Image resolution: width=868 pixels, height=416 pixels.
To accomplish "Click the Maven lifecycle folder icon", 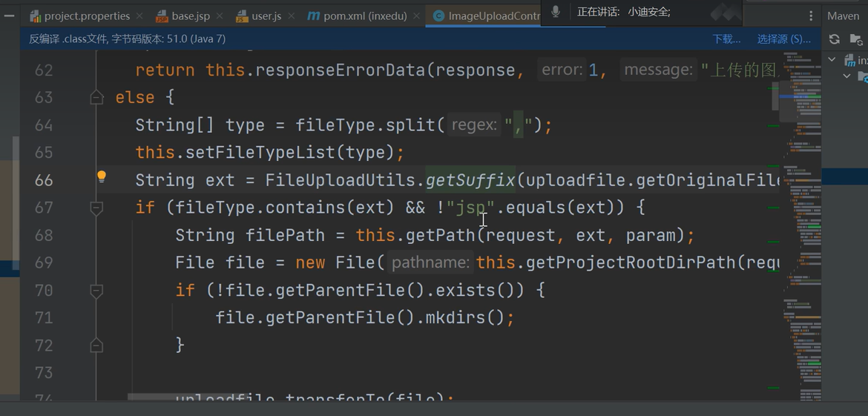I will 862,76.
